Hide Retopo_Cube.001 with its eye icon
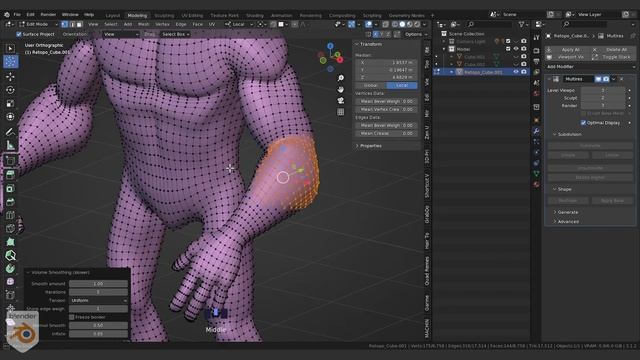 516,72
